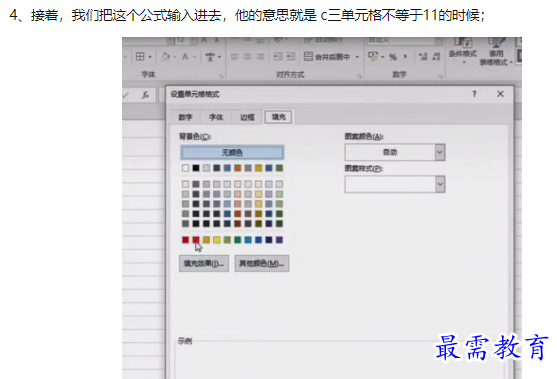Pick the dark red standard color swatch
557x379 pixels.
[185, 240]
